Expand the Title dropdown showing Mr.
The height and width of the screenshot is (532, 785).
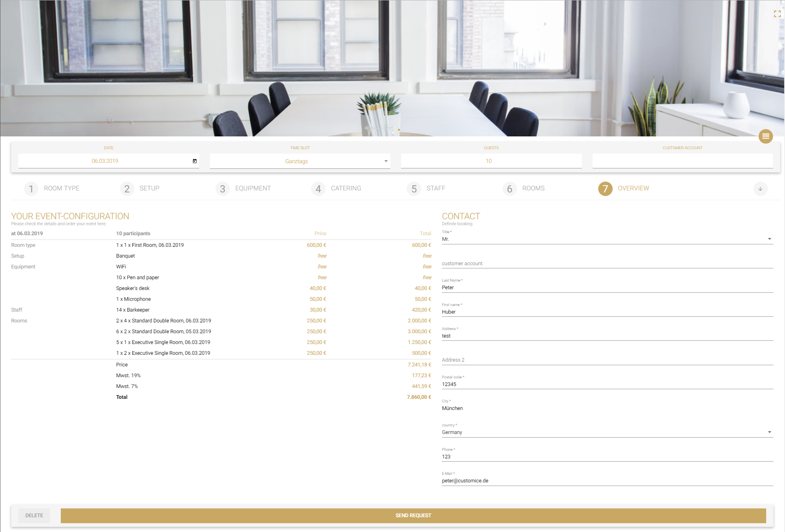coord(607,239)
